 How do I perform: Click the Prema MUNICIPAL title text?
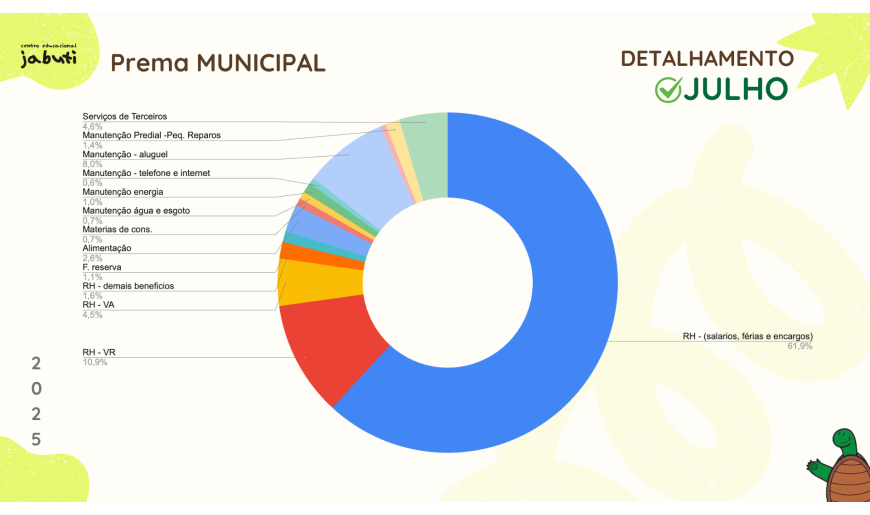(x=217, y=63)
